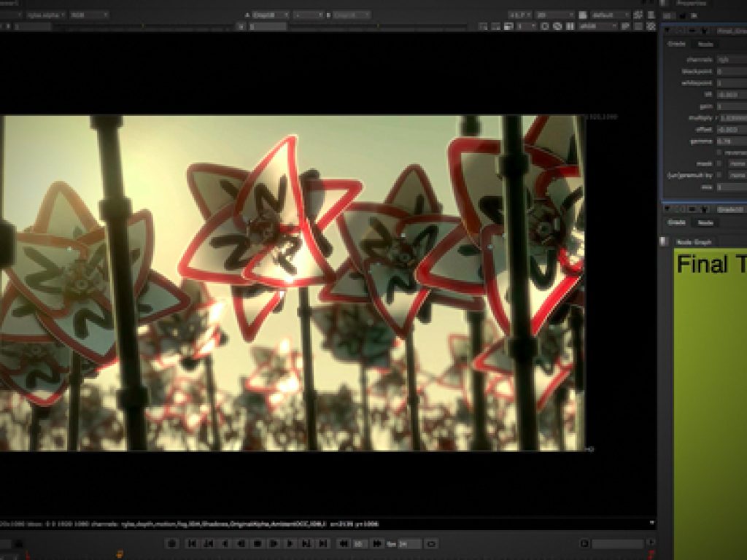Click the stop playback button
The image size is (747, 560).
[x=257, y=543]
